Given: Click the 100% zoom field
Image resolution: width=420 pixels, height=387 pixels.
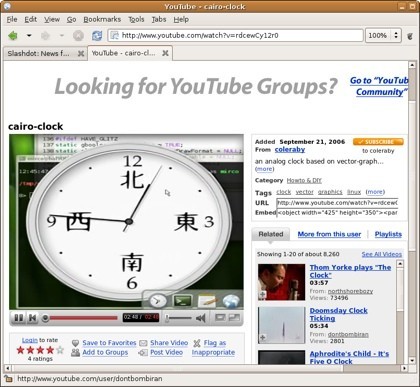Looking at the screenshot, I should coord(379,35).
